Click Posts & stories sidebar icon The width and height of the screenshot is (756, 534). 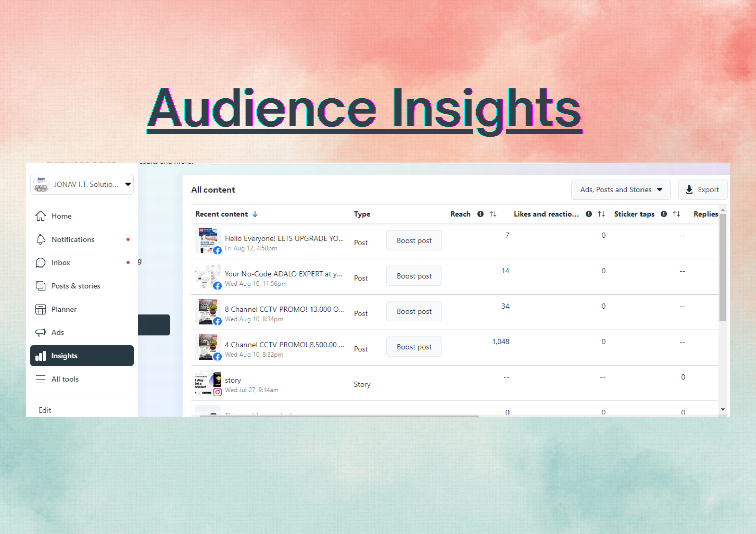41,286
